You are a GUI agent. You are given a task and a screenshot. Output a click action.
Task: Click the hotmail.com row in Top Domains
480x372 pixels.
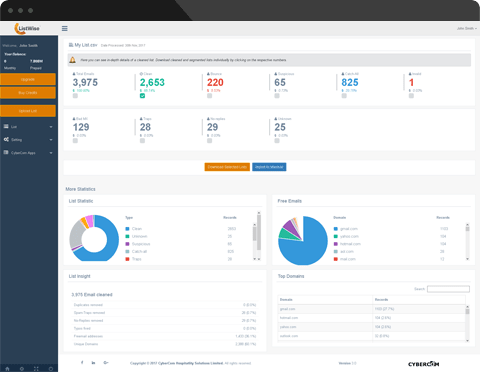point(372,318)
